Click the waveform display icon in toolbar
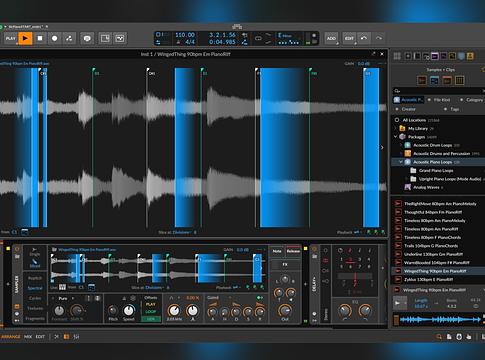485x360 pixels. point(120,38)
